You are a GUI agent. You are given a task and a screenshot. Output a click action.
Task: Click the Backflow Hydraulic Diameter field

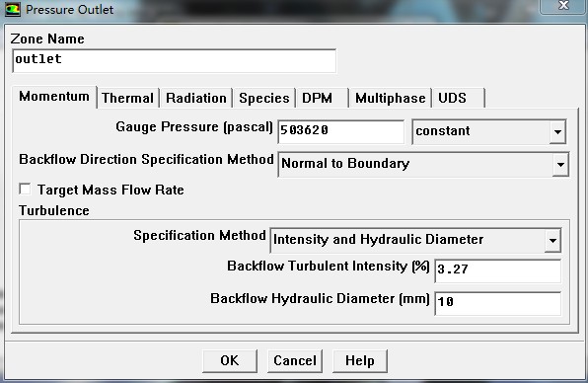[497, 303]
